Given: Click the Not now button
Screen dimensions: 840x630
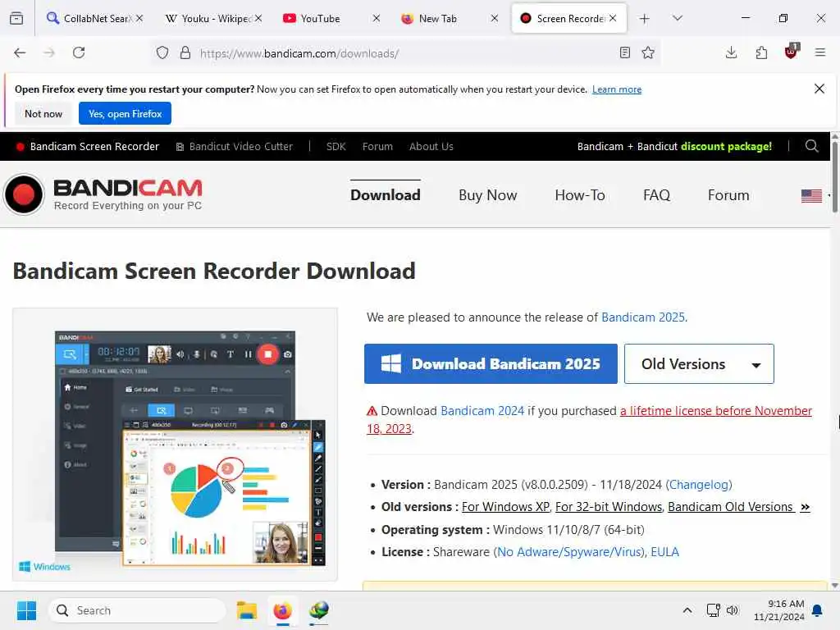Looking at the screenshot, I should 43,113.
